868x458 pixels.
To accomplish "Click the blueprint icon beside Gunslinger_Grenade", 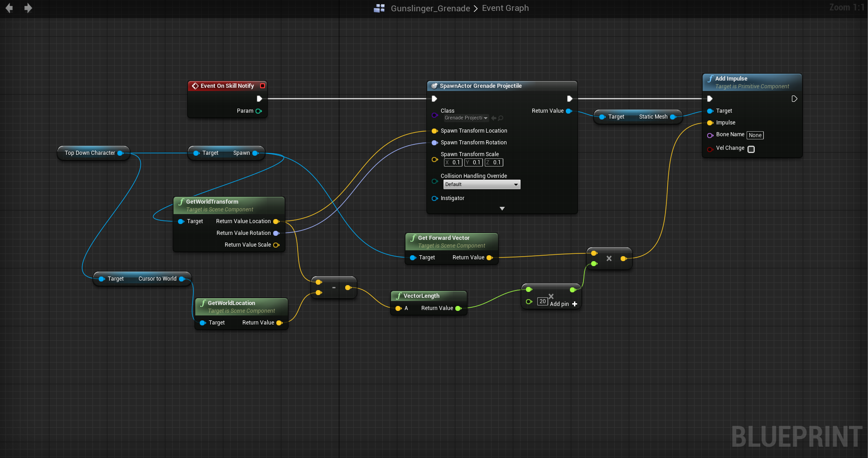I will (379, 8).
